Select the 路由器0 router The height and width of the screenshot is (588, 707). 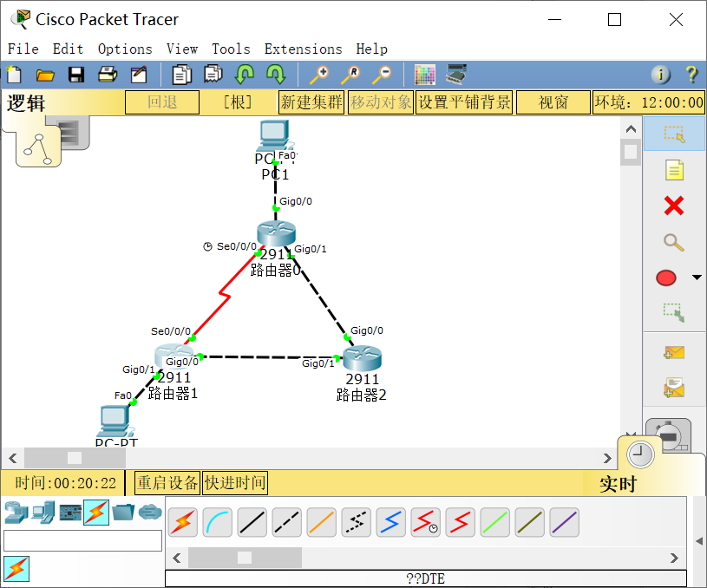pyautogui.click(x=276, y=233)
